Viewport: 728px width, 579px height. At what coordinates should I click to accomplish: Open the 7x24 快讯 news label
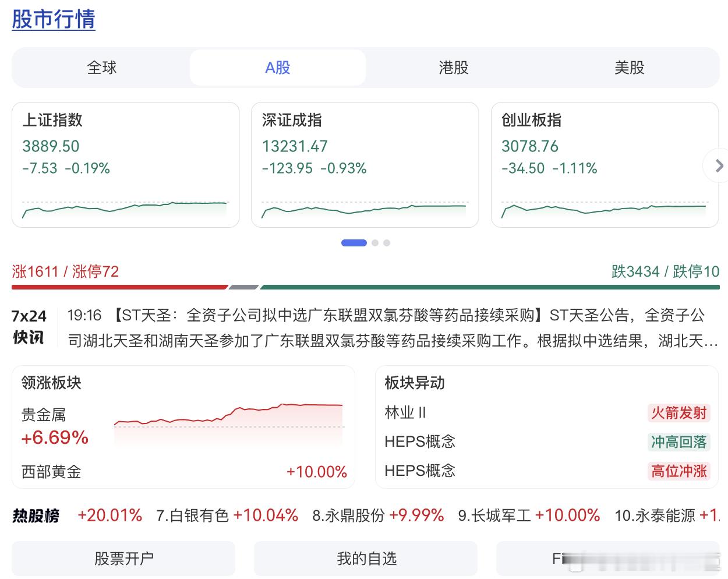pyautogui.click(x=29, y=327)
